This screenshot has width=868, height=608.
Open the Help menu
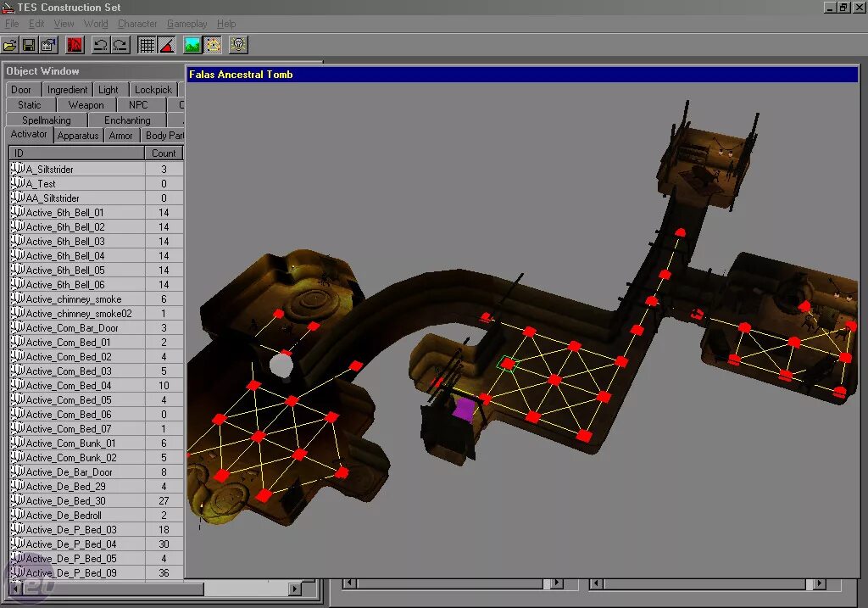pos(226,24)
